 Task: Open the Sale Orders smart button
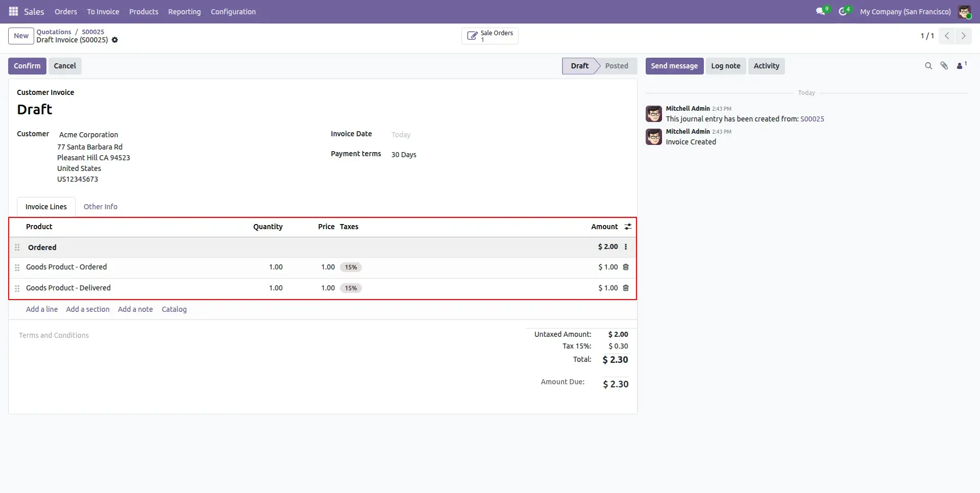(x=489, y=36)
